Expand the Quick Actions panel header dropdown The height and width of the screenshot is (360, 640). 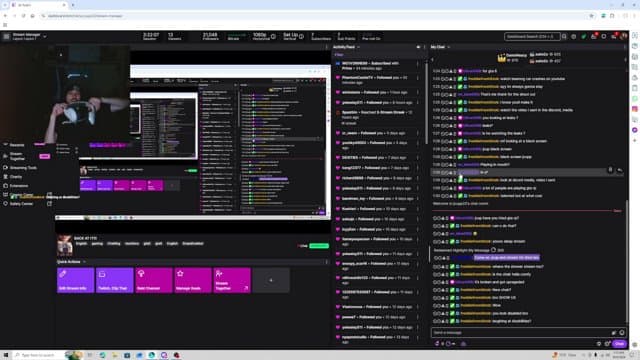coord(84,262)
